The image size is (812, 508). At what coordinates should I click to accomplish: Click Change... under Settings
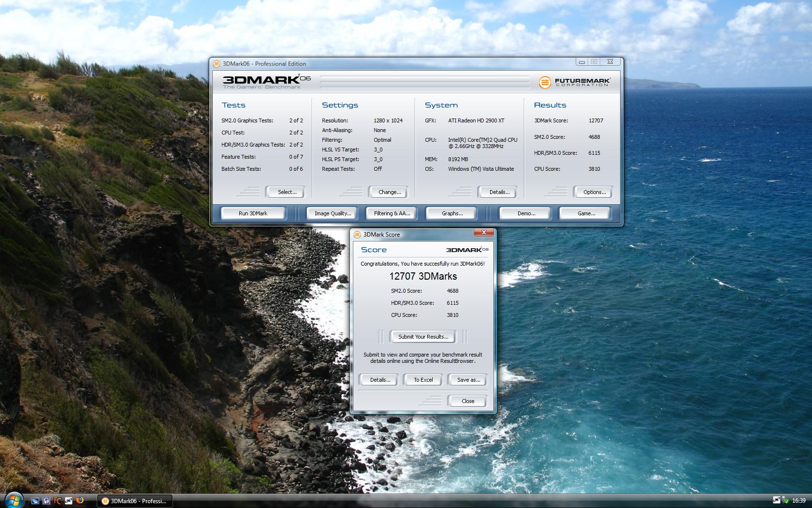pyautogui.click(x=389, y=192)
